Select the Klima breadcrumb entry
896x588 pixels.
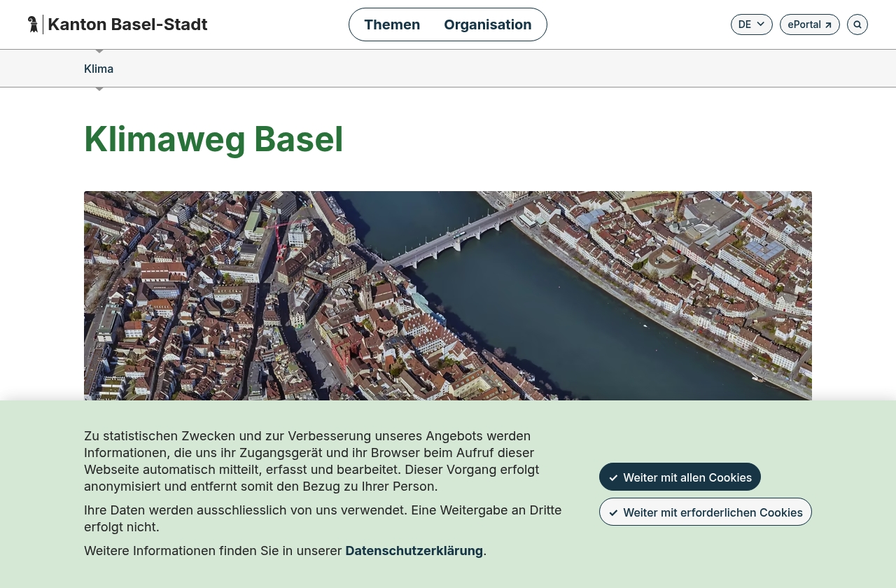point(98,68)
